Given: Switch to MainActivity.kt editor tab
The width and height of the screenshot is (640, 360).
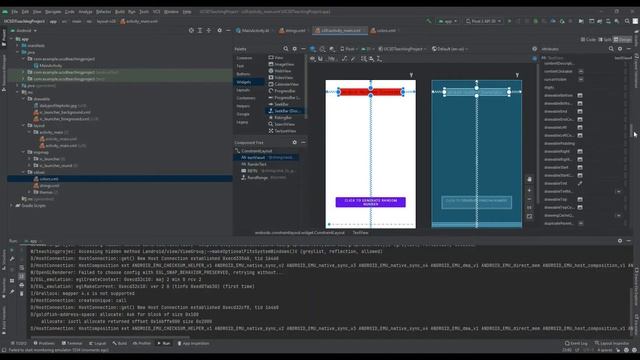Looking at the screenshot, I should pyautogui.click(x=253, y=31).
